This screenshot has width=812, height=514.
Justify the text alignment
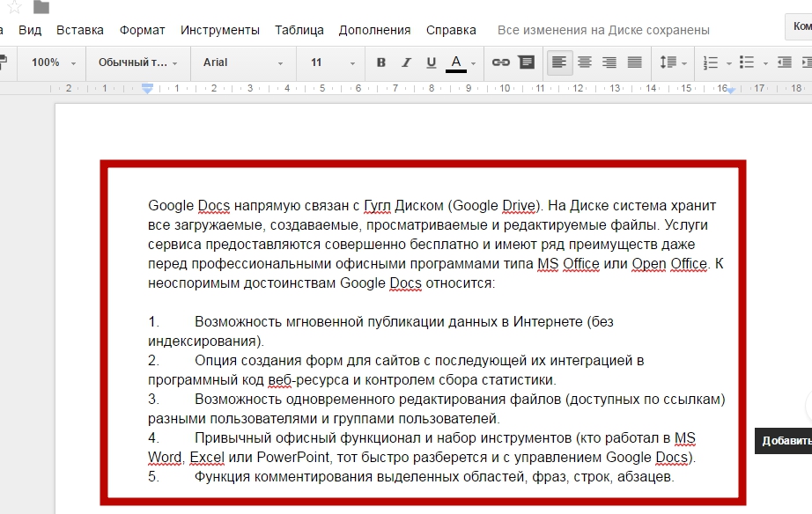[x=634, y=62]
